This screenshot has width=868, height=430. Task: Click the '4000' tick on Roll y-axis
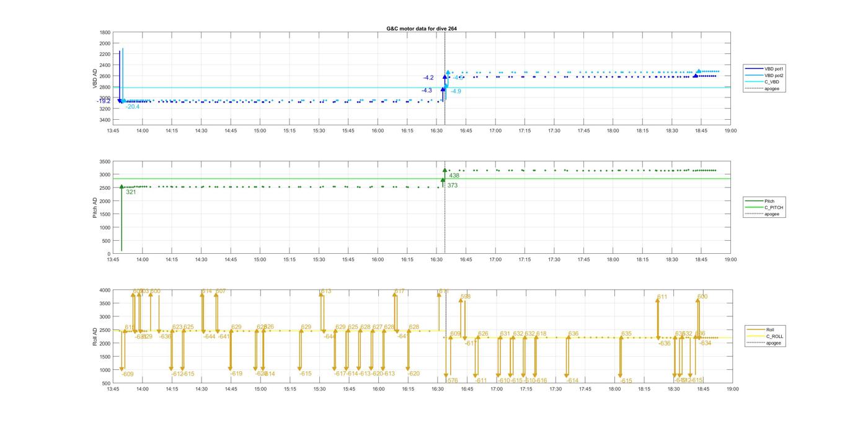(x=105, y=290)
